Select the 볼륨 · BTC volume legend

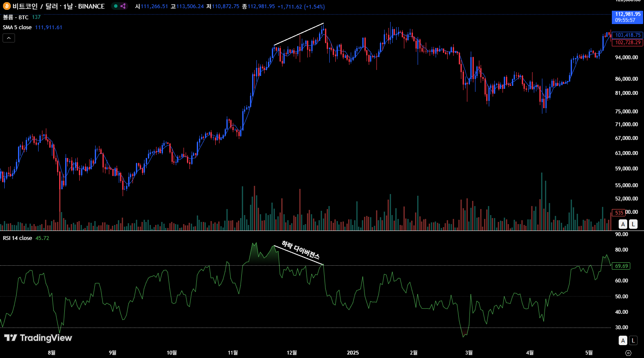(x=15, y=17)
